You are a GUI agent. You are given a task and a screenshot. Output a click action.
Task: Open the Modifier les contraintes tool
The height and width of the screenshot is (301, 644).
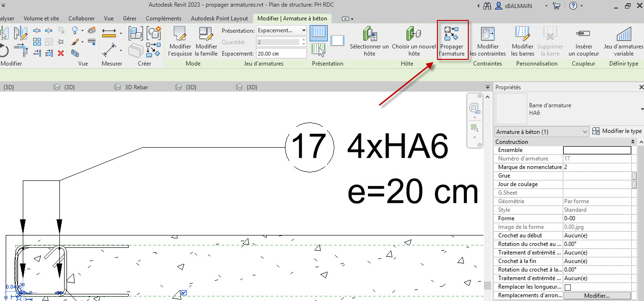coord(488,40)
